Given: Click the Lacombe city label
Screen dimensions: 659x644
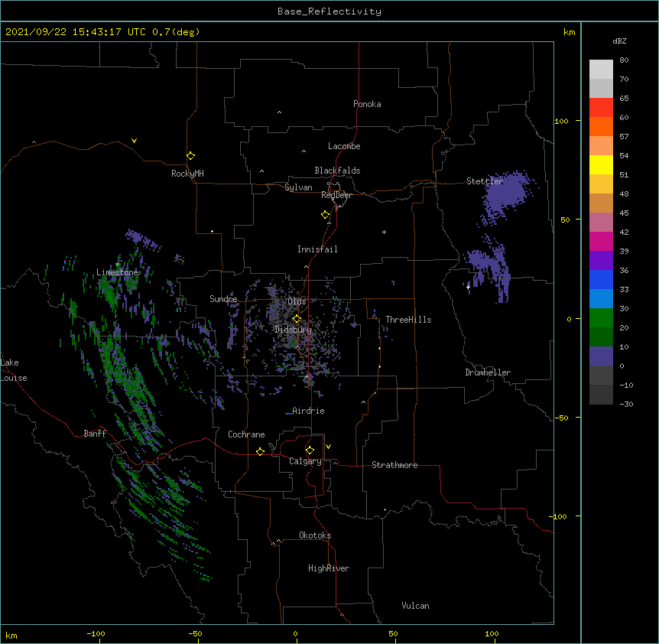Looking at the screenshot, I should click(344, 146).
